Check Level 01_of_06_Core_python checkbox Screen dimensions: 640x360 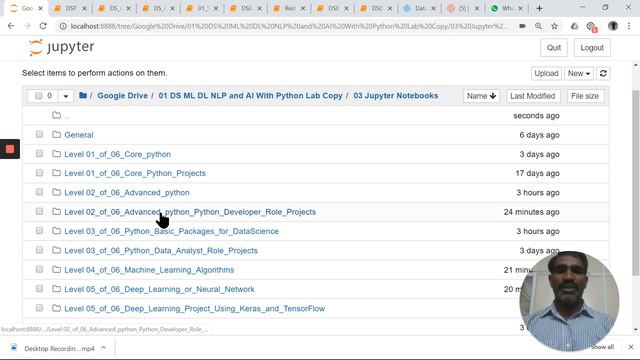tap(39, 154)
